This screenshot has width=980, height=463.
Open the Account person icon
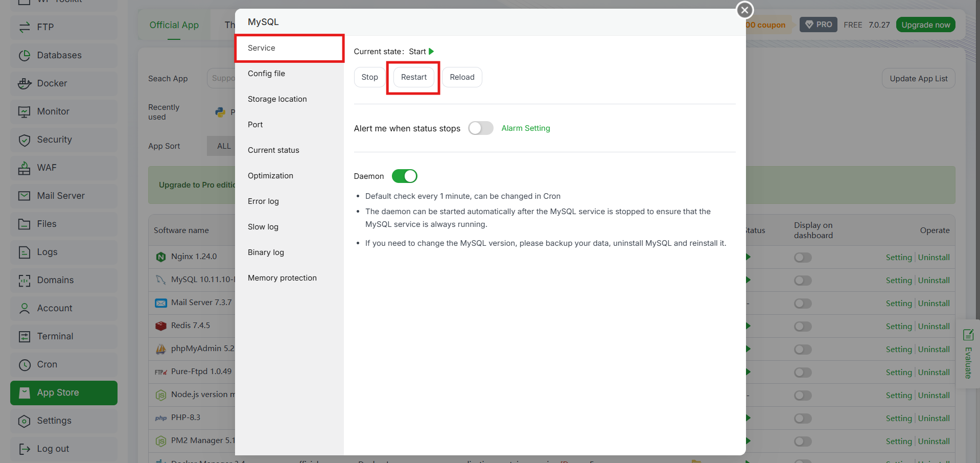click(x=25, y=308)
